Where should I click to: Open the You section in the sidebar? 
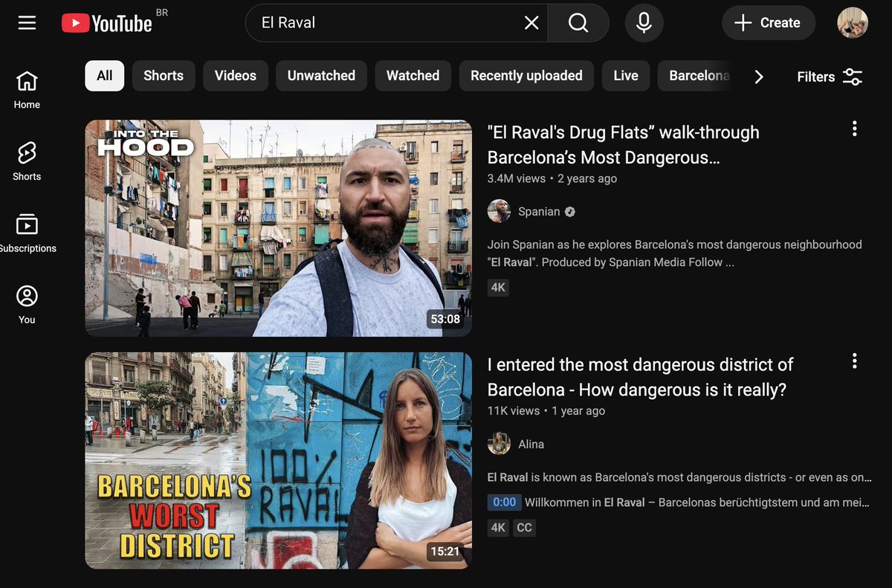click(27, 305)
